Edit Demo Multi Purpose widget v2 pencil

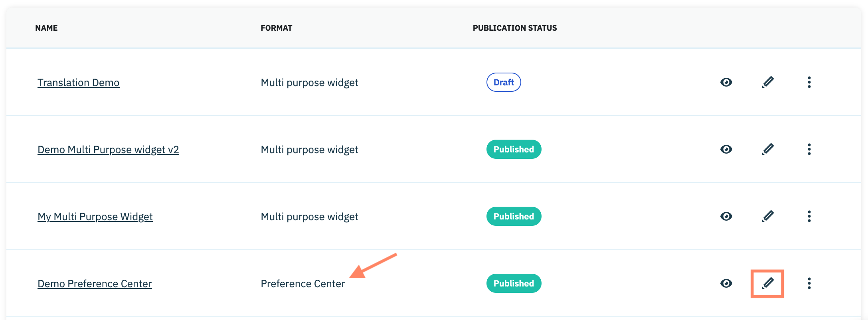(767, 149)
